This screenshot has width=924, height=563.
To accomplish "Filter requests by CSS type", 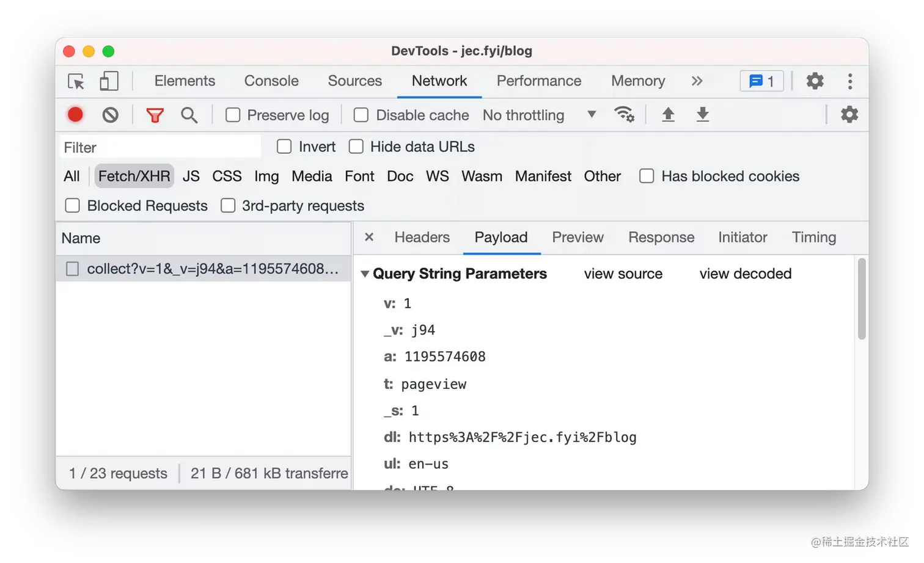I will pos(227,176).
